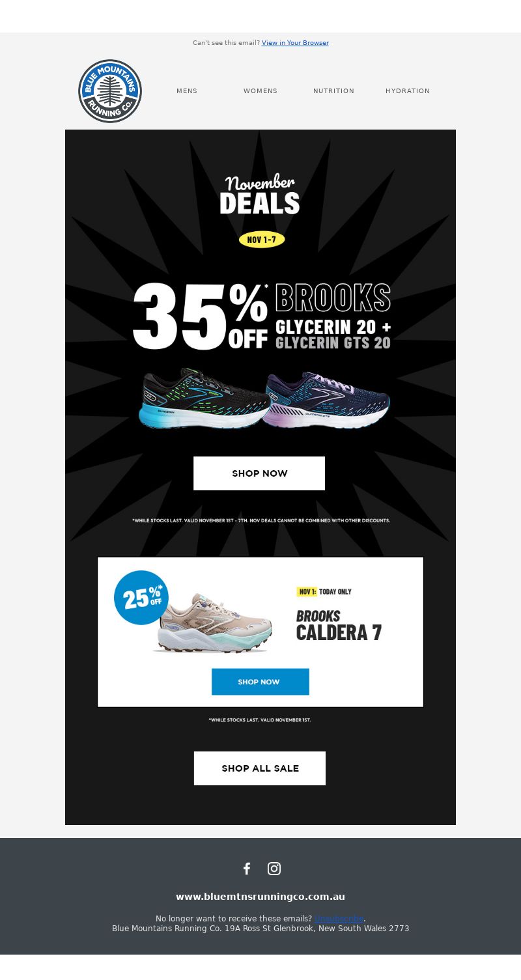
Task: Click the blue 25% off badge
Action: [x=141, y=598]
